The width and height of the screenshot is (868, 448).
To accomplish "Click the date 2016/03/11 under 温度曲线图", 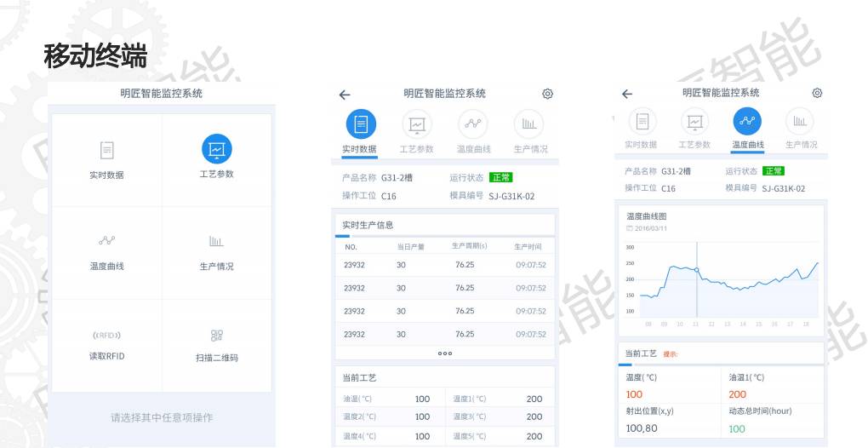I will click(x=650, y=228).
